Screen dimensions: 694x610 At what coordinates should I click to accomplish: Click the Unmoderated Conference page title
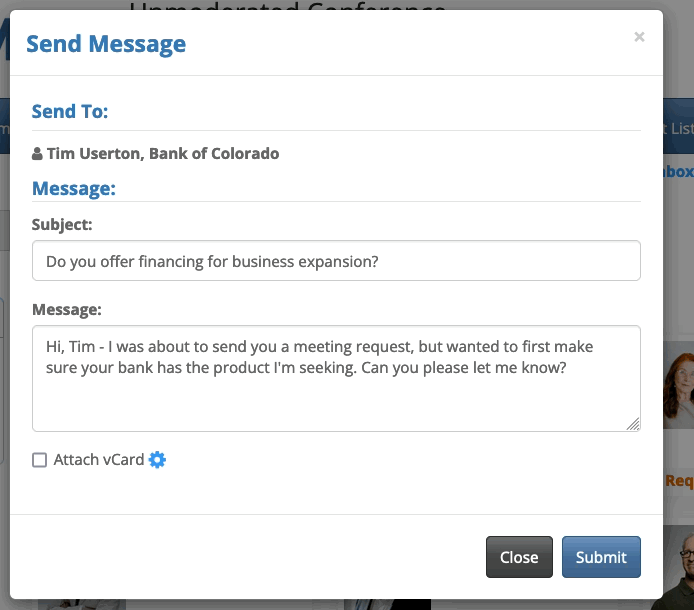tap(288, 6)
